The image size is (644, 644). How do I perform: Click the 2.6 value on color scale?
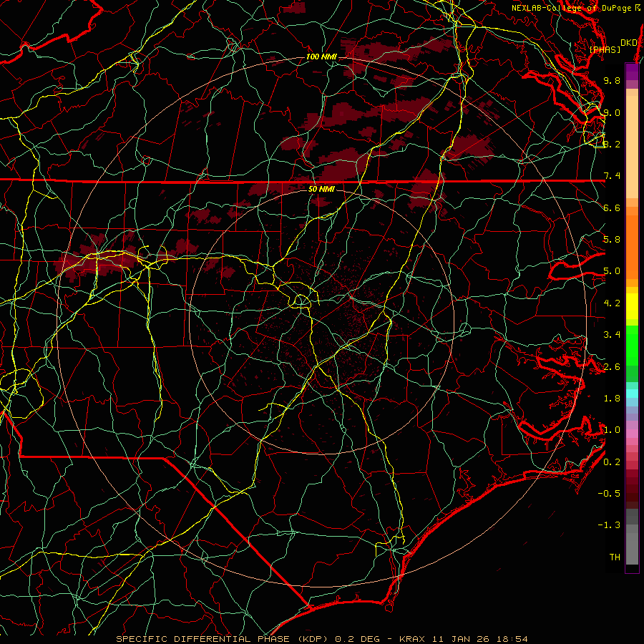(x=612, y=366)
